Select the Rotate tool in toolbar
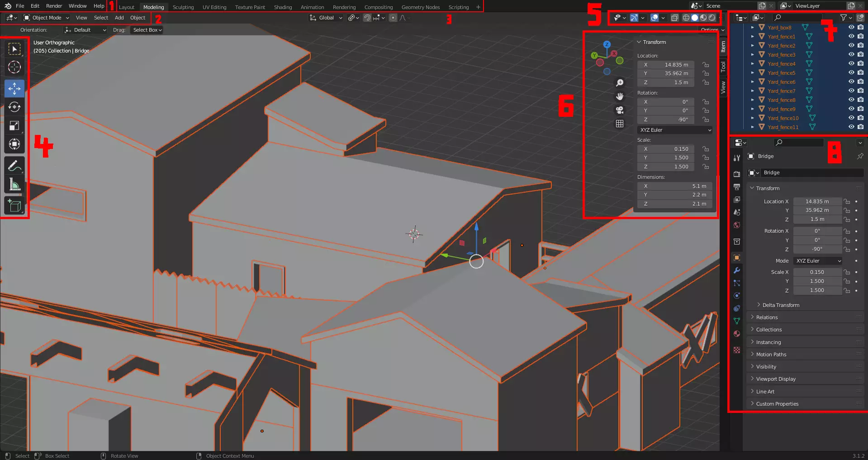 point(14,107)
